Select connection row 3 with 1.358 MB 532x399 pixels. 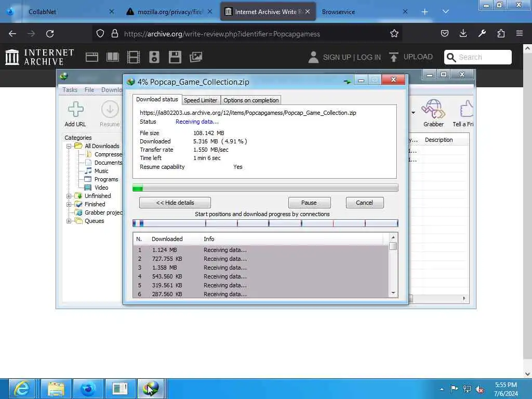coord(261,268)
